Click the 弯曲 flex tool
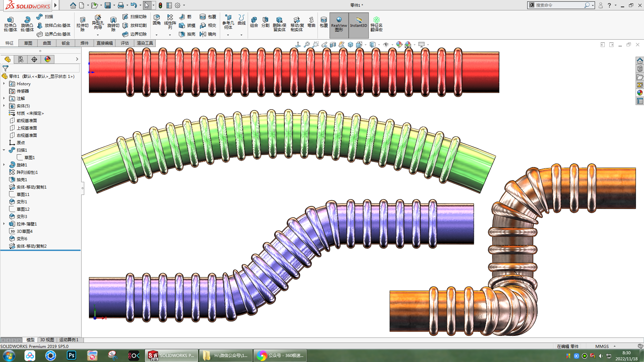This screenshot has height=362, width=644. [311, 22]
